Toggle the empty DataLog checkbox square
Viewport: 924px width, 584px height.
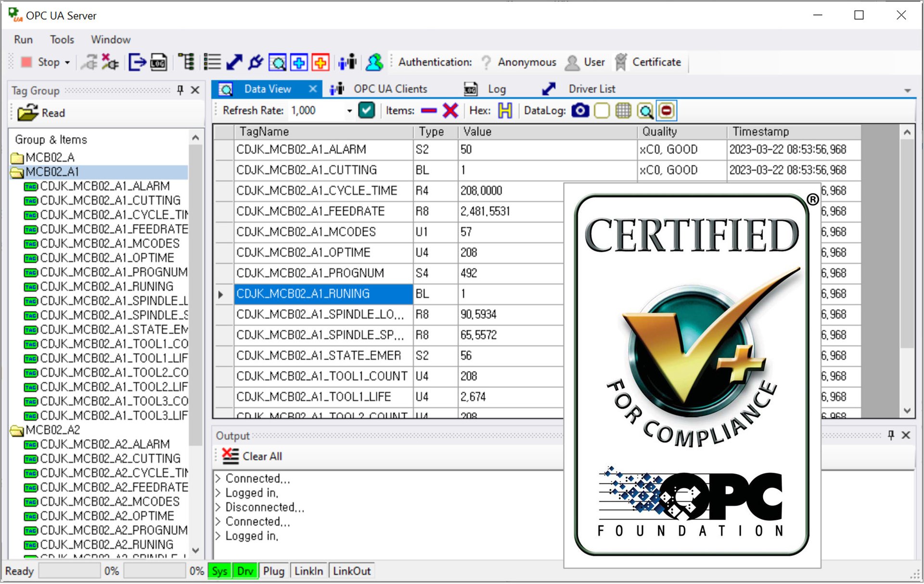[602, 111]
